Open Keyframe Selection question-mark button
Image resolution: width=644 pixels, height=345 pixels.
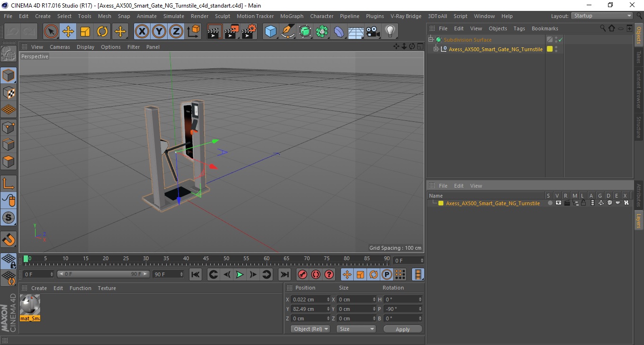click(x=330, y=274)
